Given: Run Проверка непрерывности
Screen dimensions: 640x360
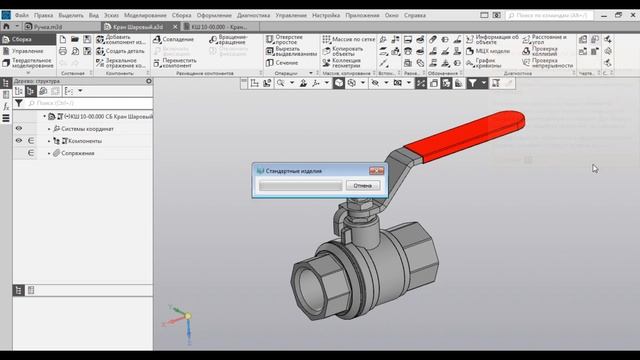Looking at the screenshot, I should (x=548, y=63).
